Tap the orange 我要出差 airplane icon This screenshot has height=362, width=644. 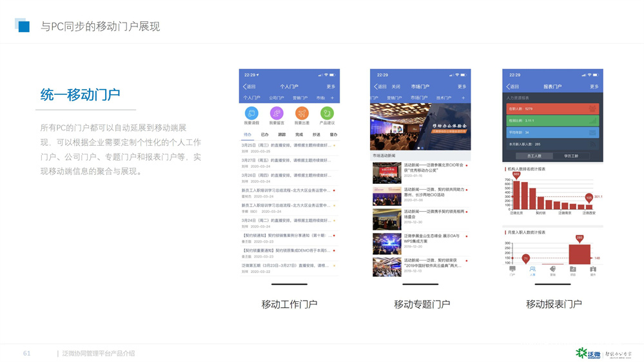click(x=302, y=113)
